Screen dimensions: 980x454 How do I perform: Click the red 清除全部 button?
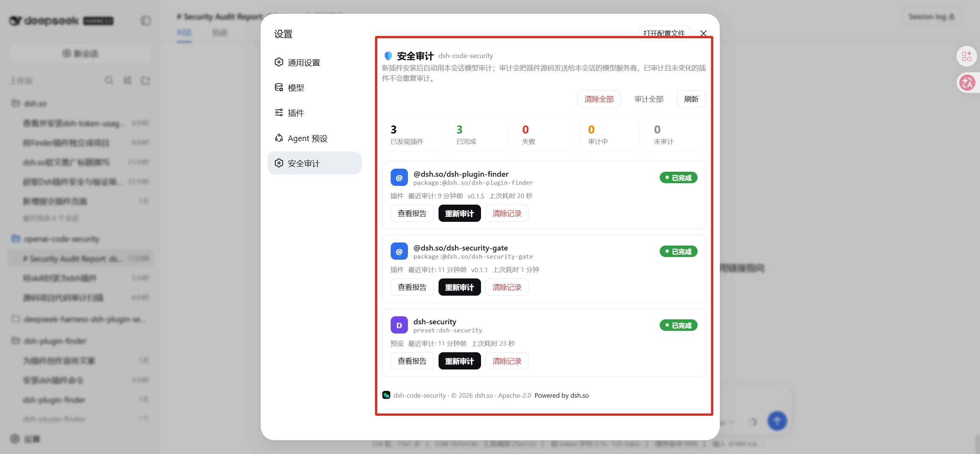[x=599, y=99]
